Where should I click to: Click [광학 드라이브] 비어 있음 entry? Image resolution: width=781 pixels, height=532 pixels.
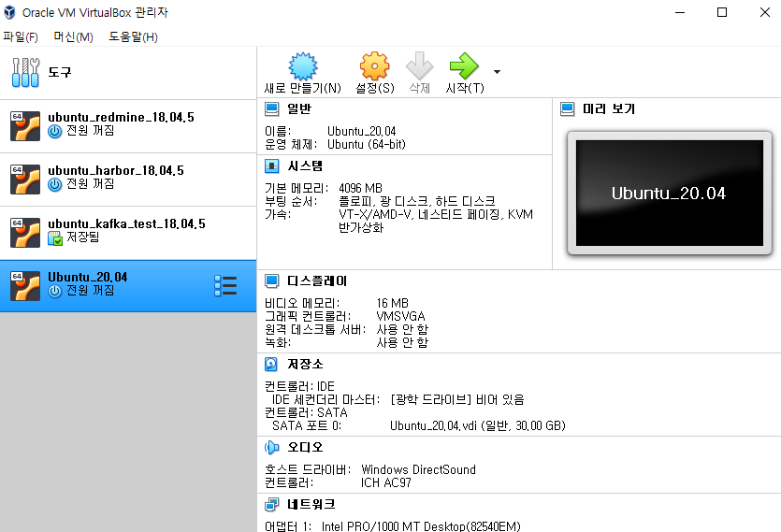click(x=457, y=399)
